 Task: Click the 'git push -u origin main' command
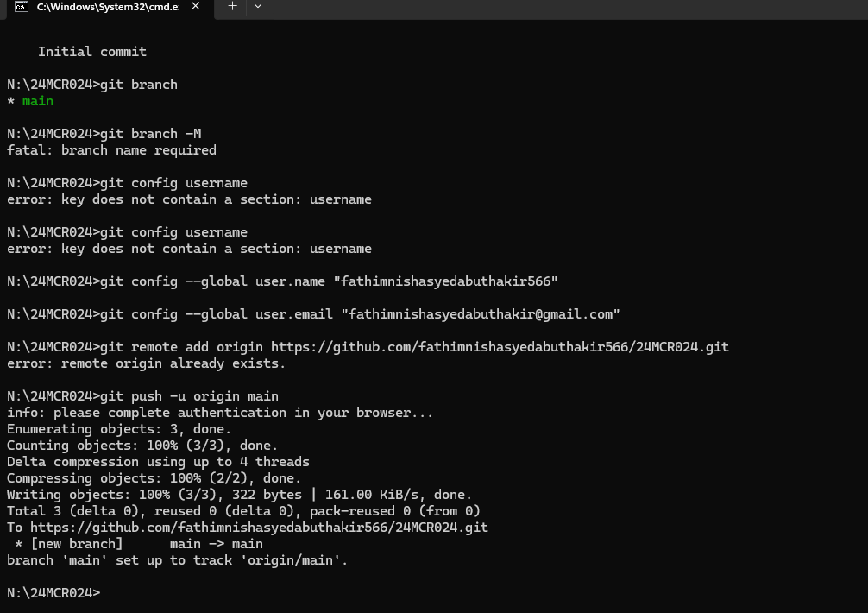tap(142, 396)
